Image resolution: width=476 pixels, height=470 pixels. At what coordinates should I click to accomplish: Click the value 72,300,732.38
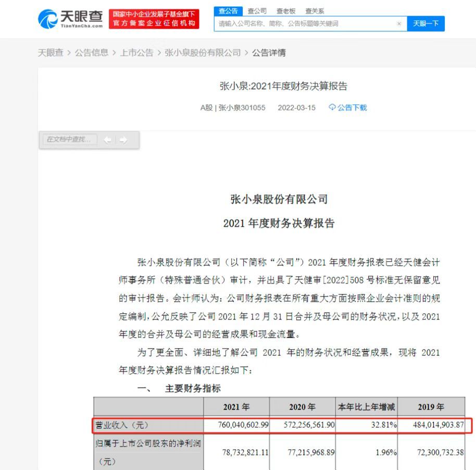(441, 452)
